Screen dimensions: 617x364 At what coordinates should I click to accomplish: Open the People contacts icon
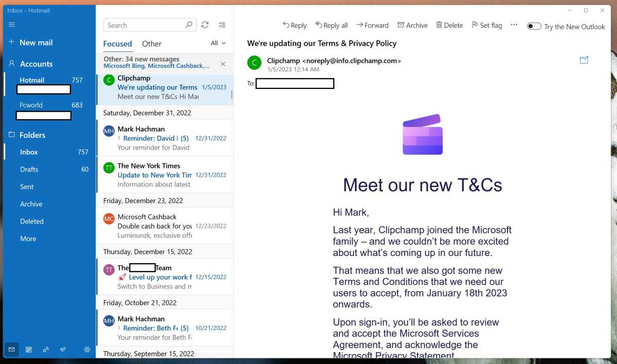coord(46,350)
